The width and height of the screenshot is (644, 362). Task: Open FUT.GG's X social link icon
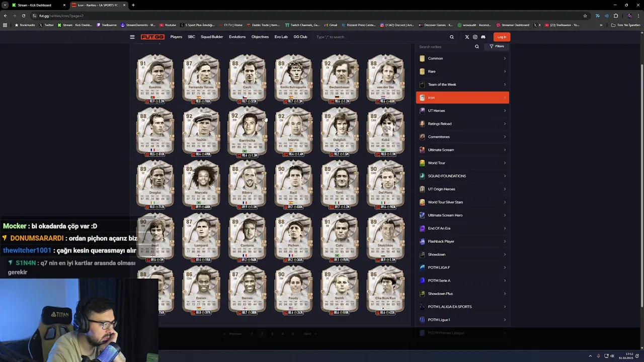[x=467, y=37]
